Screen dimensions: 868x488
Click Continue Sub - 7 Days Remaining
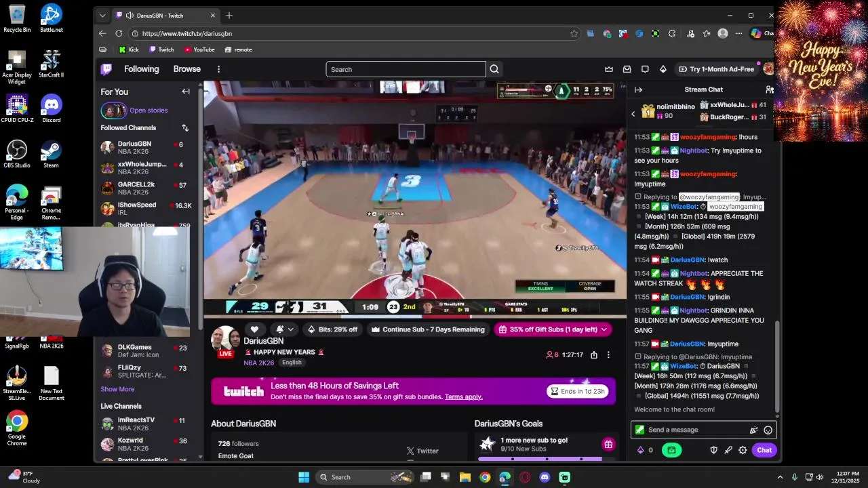(428, 329)
